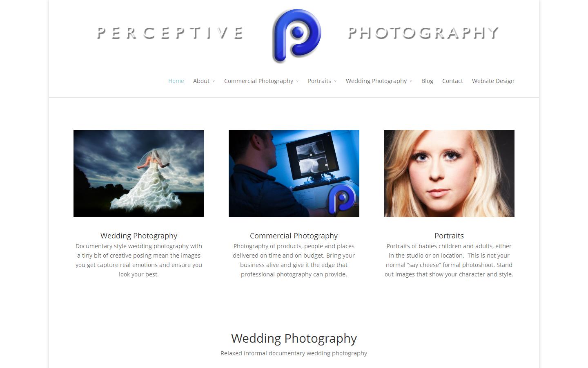This screenshot has height=368, width=588.
Task: Open Website Design menu item
Action: click(x=493, y=81)
